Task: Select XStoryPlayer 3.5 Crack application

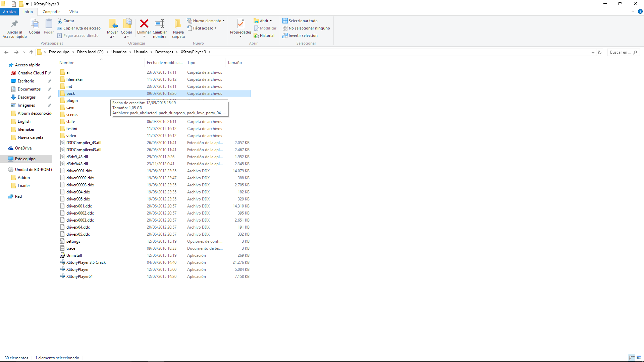Action: click(x=155, y=262)
